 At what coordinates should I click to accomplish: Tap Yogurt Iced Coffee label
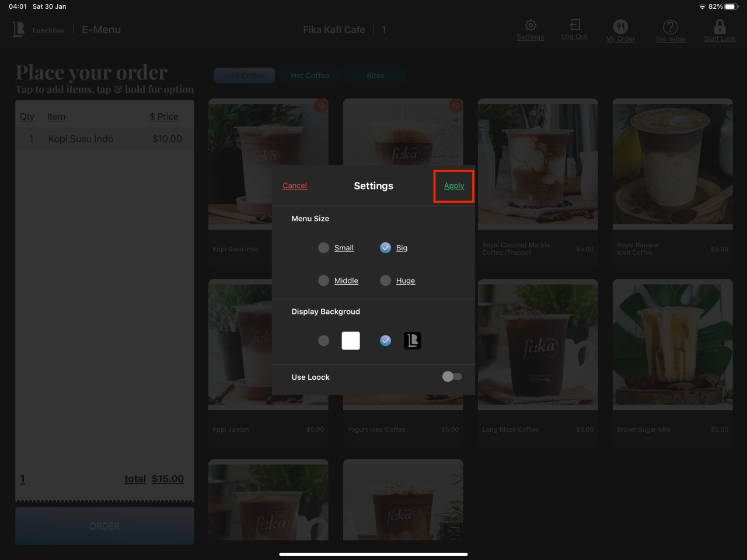(376, 429)
